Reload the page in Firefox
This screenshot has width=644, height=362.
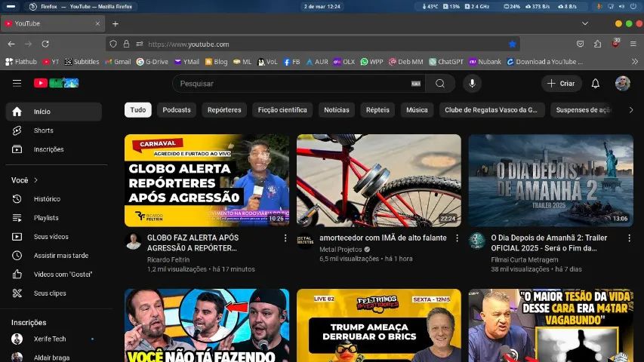tap(45, 44)
